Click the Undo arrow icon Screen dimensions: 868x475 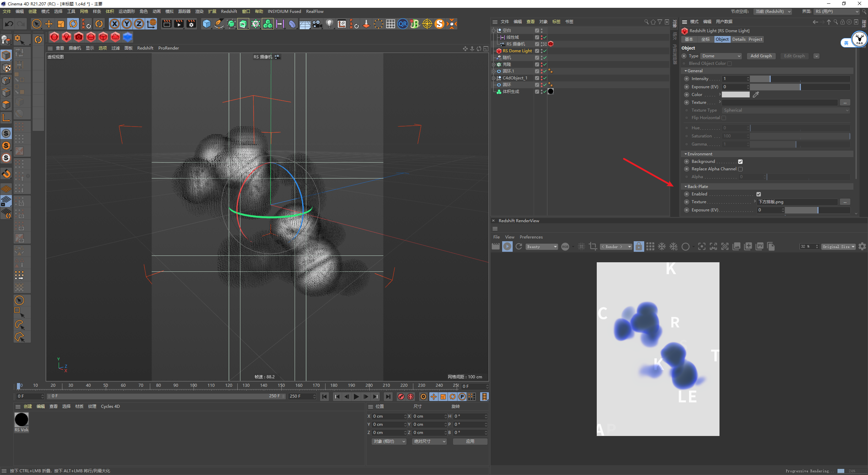pyautogui.click(x=9, y=24)
